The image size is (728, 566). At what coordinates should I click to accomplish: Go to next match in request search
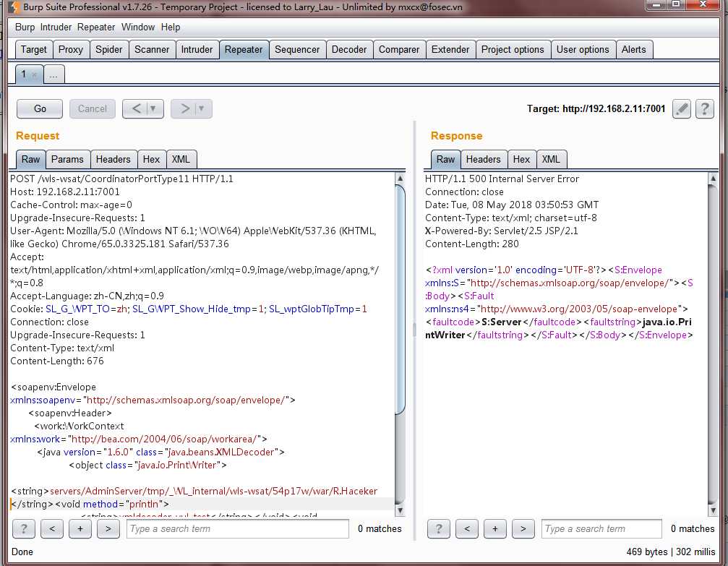tap(108, 529)
